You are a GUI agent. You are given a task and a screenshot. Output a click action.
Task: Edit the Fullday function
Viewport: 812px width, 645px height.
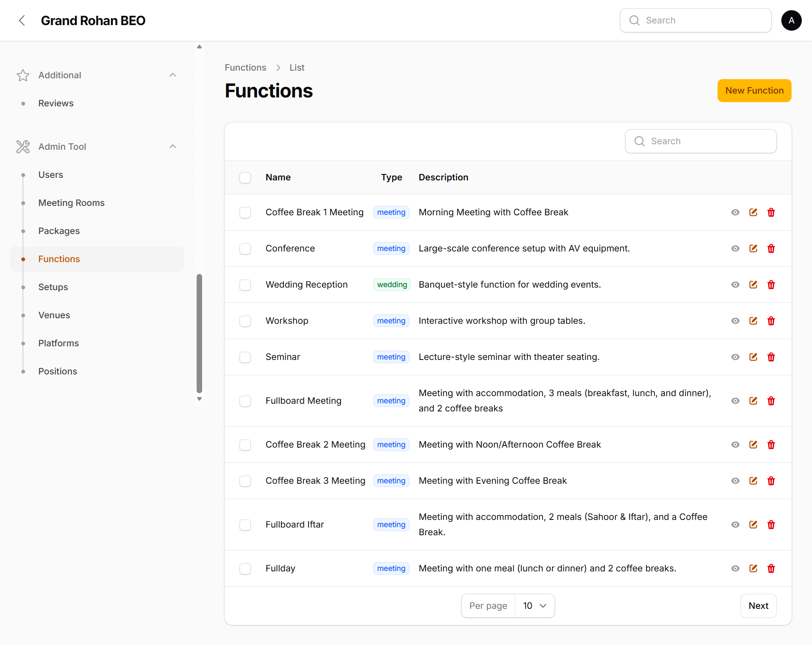(x=753, y=568)
